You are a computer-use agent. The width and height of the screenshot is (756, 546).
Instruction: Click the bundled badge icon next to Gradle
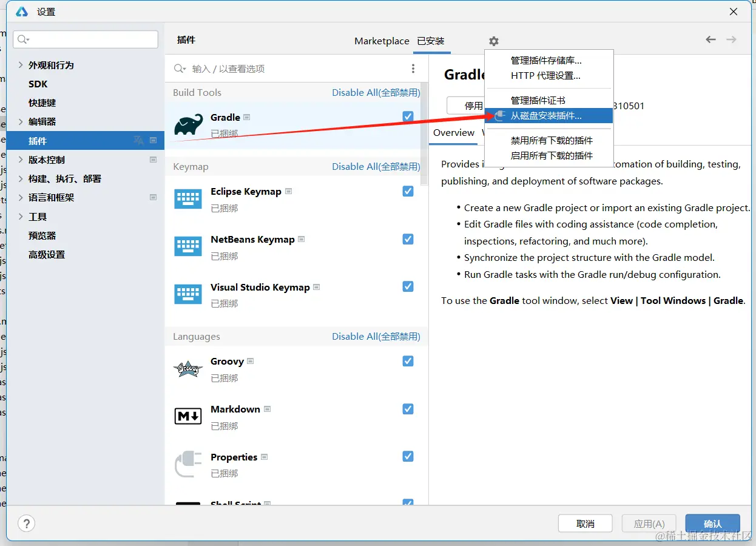[247, 117]
